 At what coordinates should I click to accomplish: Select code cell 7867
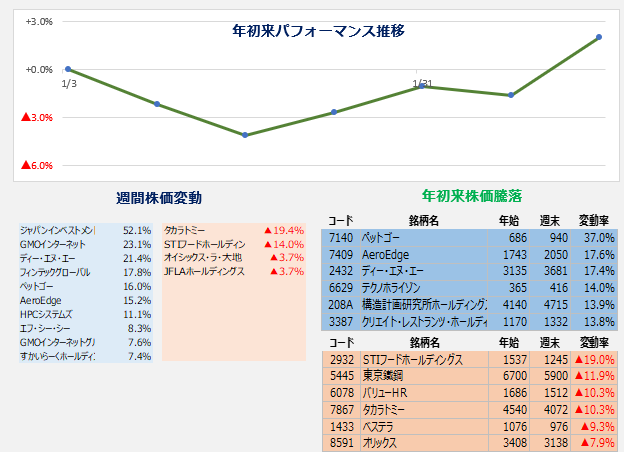click(342, 409)
